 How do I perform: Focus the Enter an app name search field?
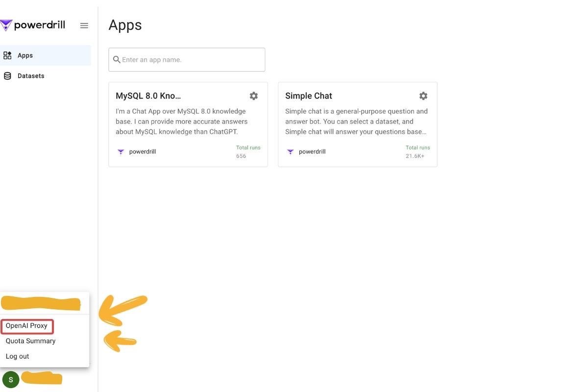[187, 60]
